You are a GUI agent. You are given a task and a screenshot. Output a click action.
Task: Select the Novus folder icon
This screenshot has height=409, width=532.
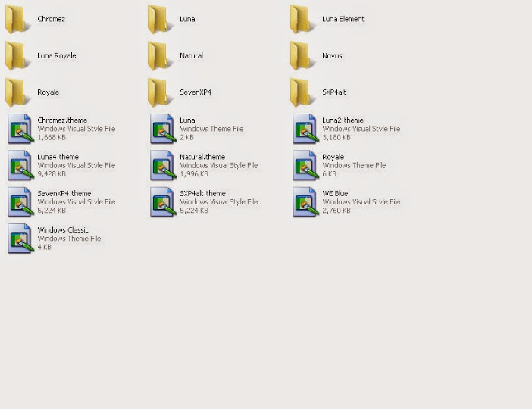pyautogui.click(x=302, y=56)
